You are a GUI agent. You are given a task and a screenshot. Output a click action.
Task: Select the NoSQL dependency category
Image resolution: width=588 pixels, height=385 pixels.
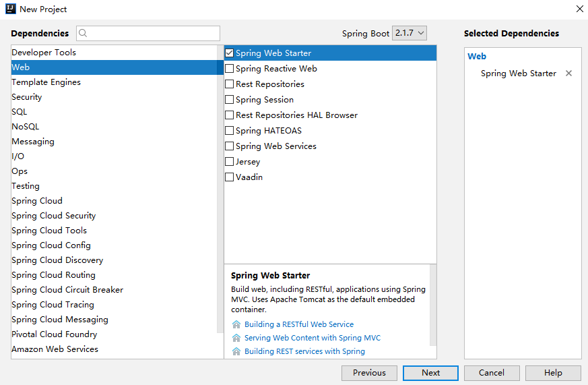(x=26, y=127)
